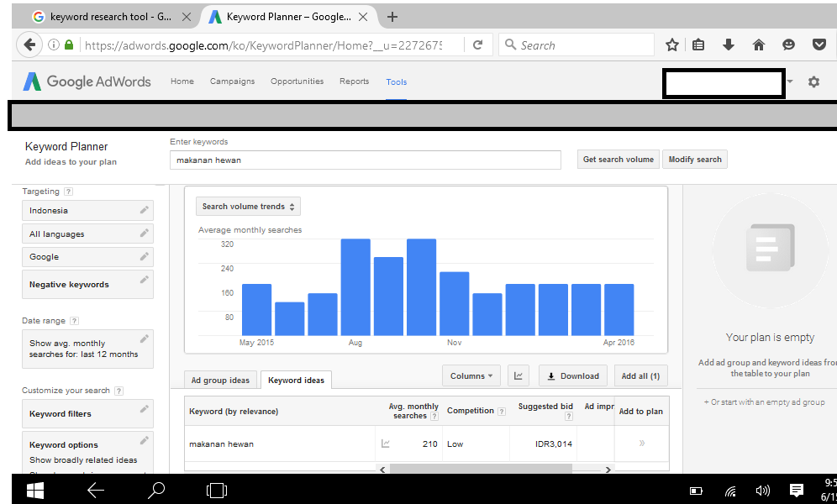Open the Firefox downloads arrow icon
This screenshot has width=837, height=504.
point(729,45)
